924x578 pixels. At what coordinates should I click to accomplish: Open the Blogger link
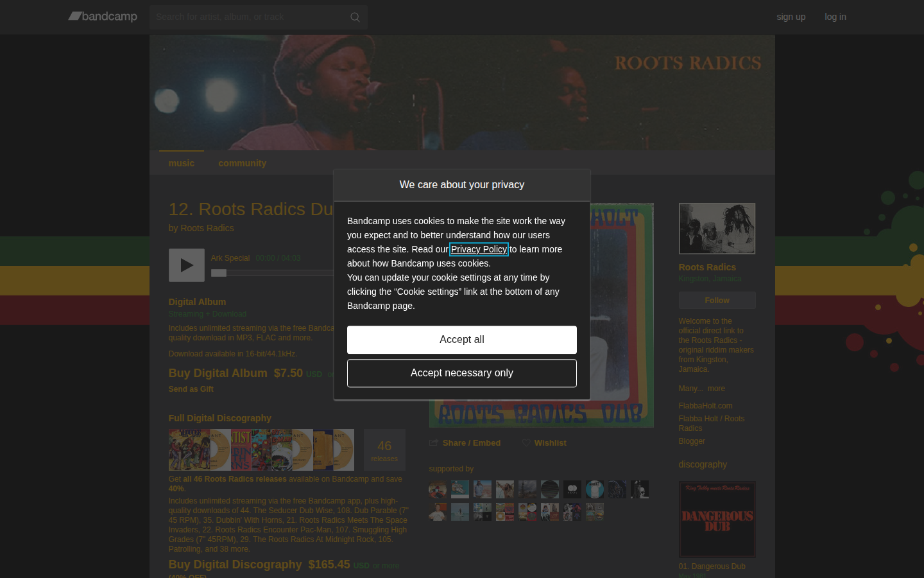pos(692,441)
